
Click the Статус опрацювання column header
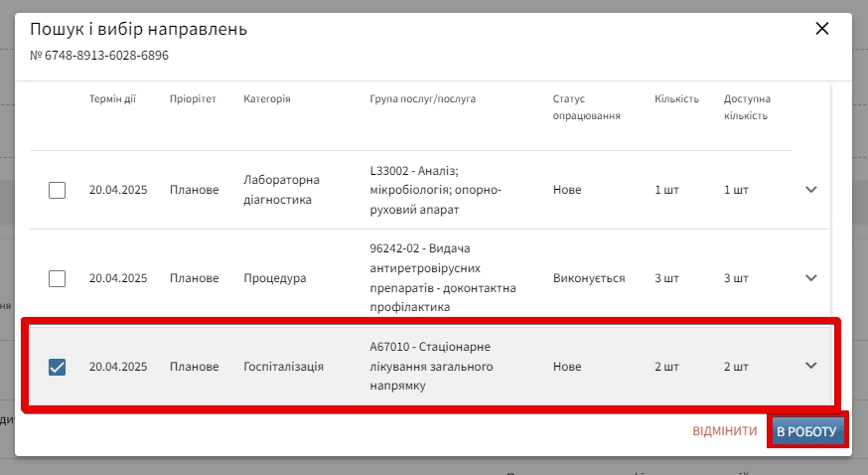pyautogui.click(x=586, y=107)
